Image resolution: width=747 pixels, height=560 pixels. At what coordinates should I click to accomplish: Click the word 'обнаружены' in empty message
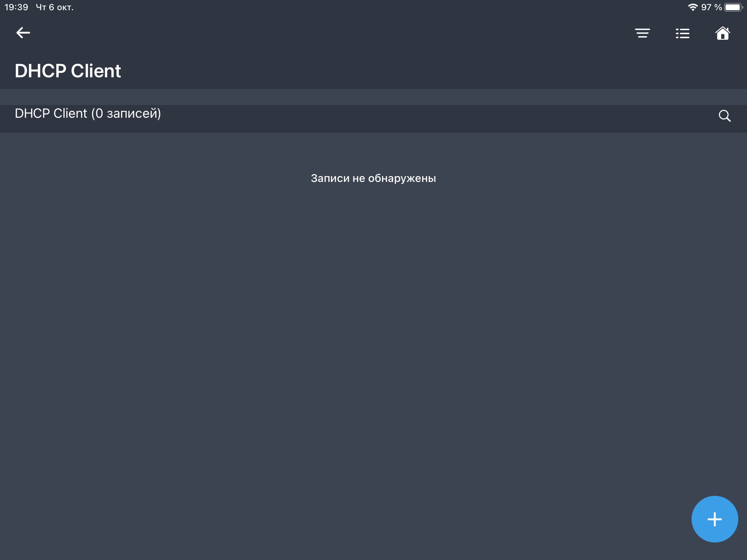click(402, 179)
